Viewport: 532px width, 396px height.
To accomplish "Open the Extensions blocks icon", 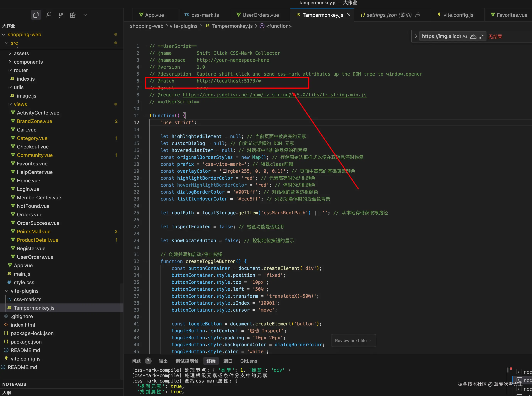I will tap(73, 15).
